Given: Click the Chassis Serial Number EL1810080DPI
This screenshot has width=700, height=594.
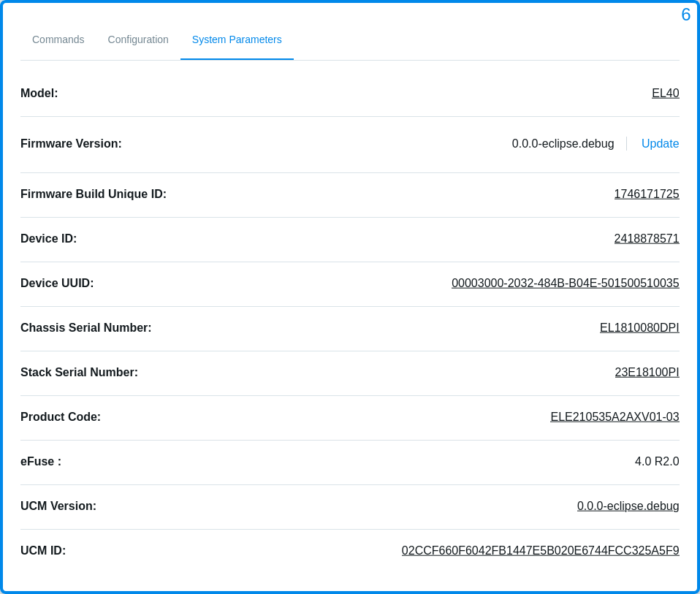Looking at the screenshot, I should (x=639, y=327).
